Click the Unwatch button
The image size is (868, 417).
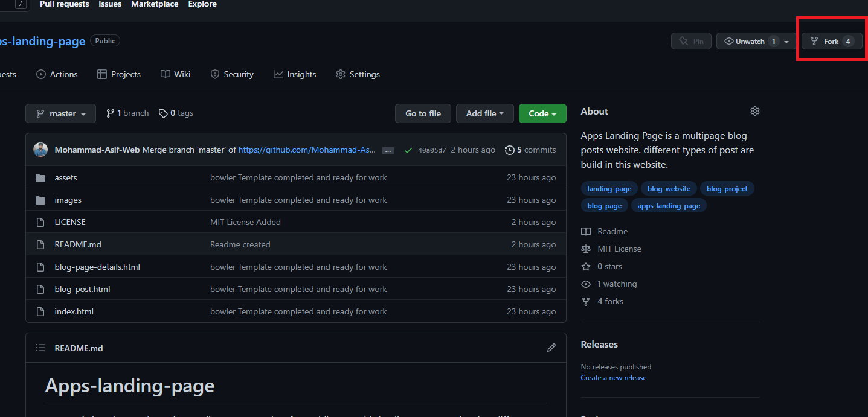(747, 41)
